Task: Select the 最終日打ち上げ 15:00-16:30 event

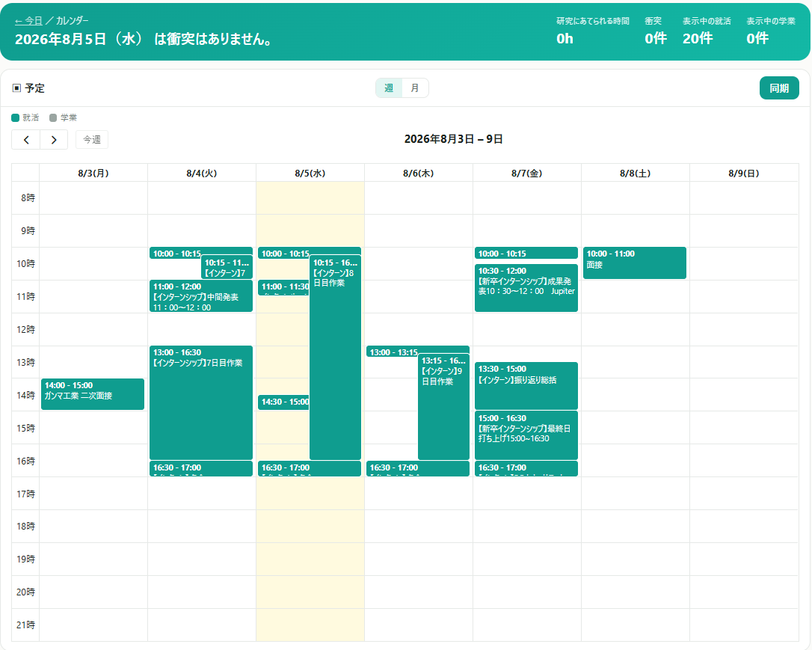Action: click(x=526, y=435)
